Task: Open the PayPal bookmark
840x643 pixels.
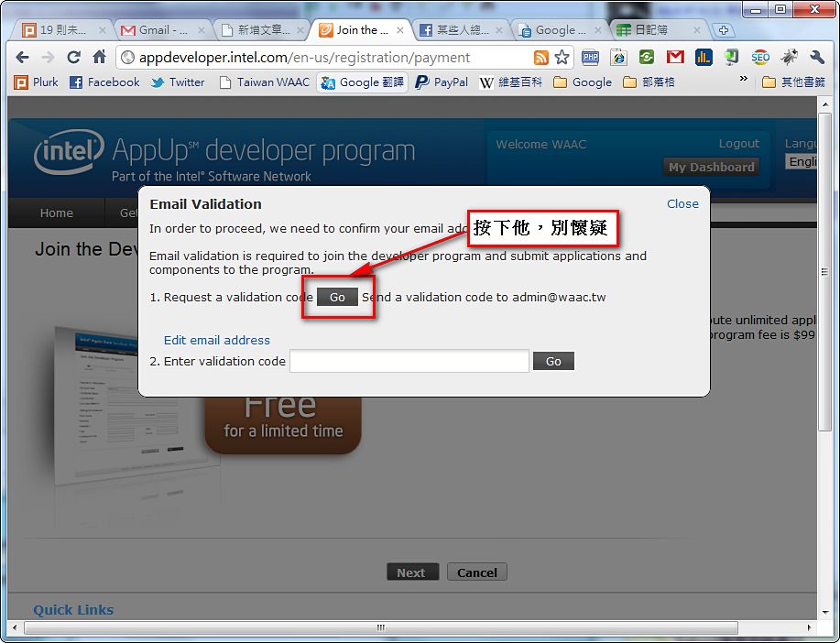Action: click(442, 82)
